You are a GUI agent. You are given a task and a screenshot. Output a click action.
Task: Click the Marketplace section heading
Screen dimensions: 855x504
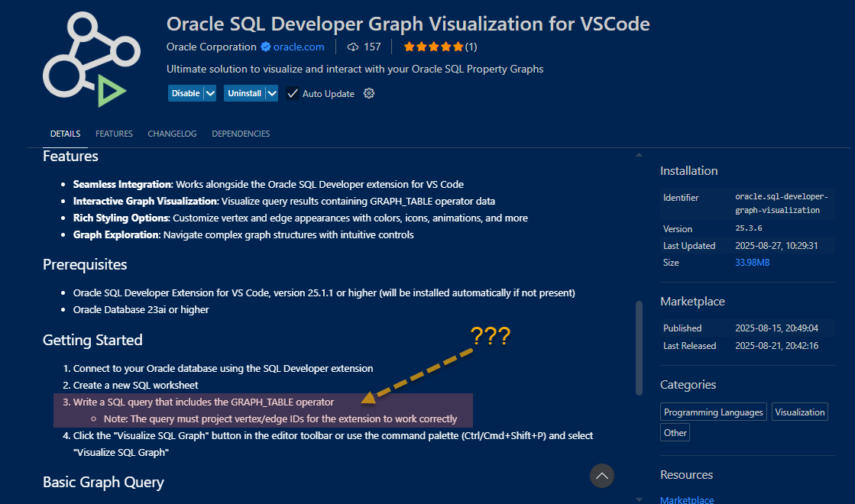pos(692,302)
